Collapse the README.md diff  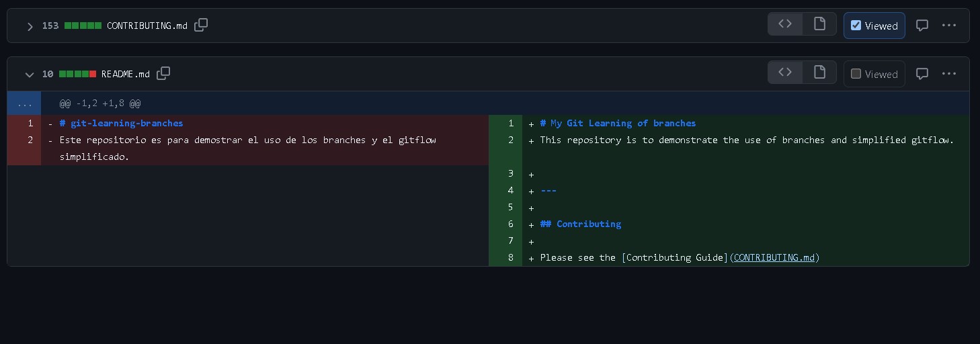[x=30, y=75]
